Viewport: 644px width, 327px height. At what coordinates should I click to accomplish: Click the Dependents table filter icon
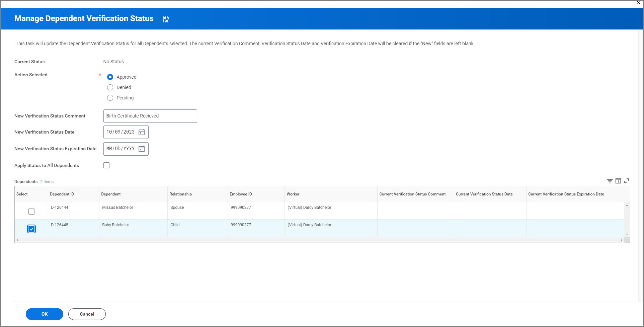[x=610, y=181]
